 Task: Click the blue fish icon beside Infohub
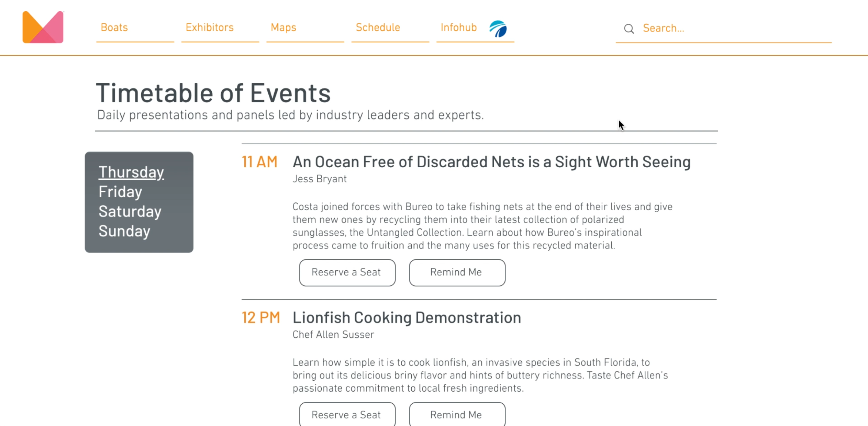[497, 30]
